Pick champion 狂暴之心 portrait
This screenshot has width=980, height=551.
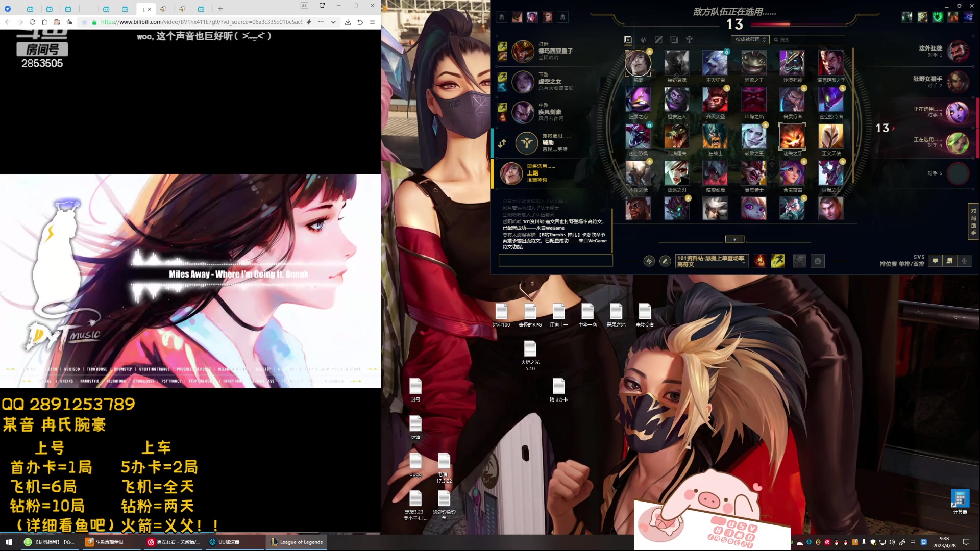click(x=638, y=99)
